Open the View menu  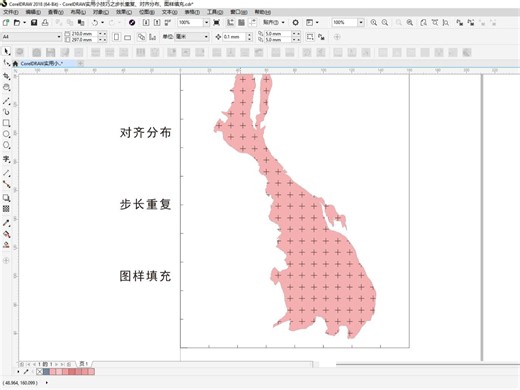[x=55, y=12]
